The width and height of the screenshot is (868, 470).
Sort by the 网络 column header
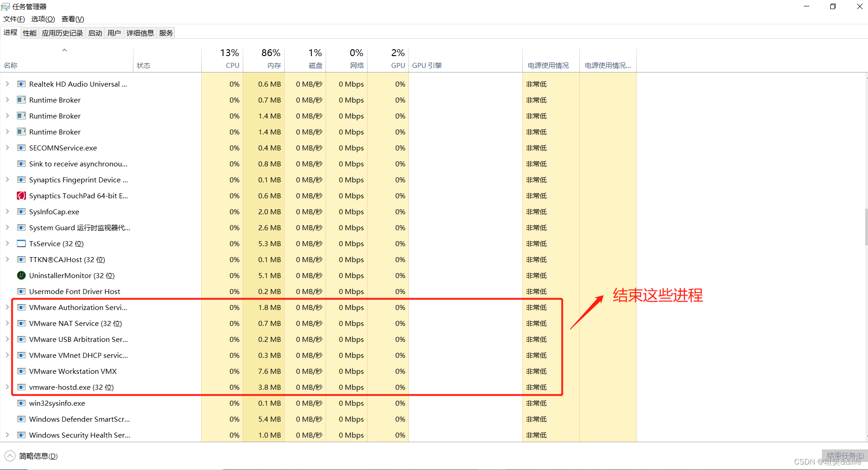click(x=347, y=59)
